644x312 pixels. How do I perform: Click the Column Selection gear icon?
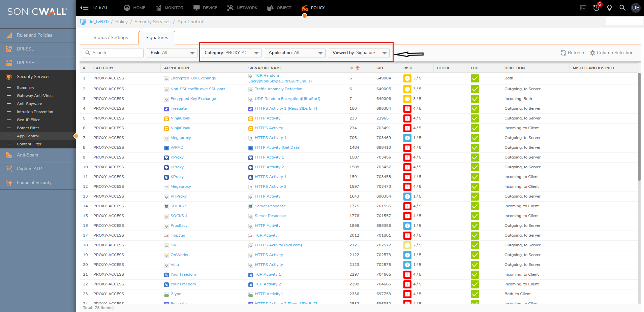pos(592,53)
